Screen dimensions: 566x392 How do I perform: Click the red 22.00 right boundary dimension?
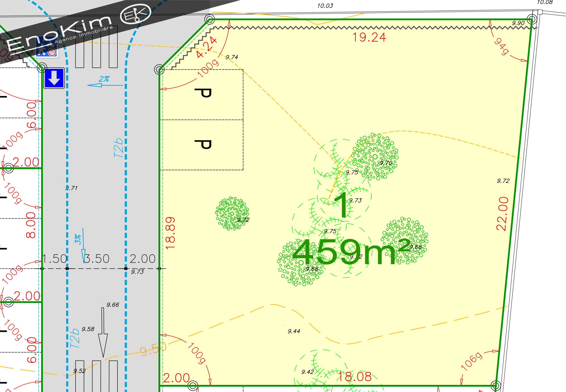click(502, 213)
